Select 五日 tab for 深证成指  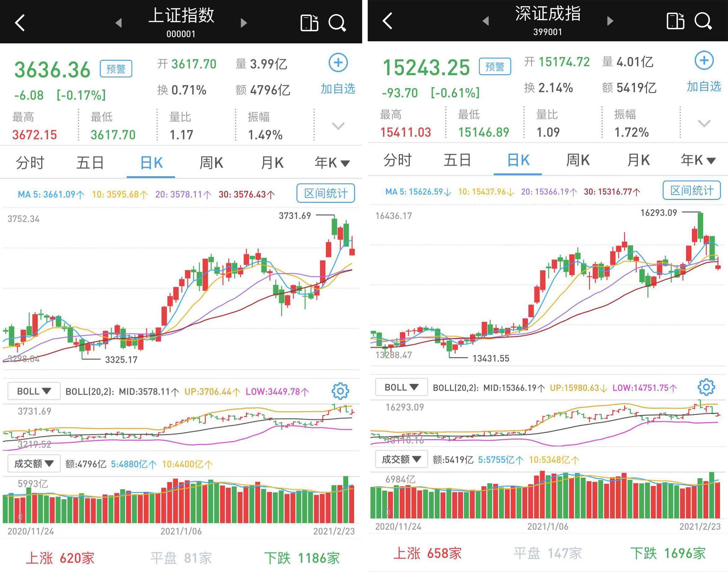pyautogui.click(x=457, y=160)
